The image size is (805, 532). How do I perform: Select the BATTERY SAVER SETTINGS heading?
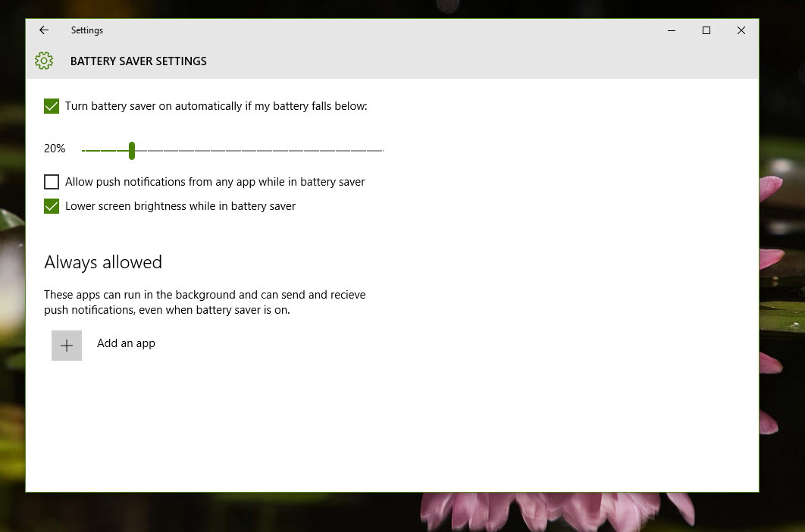[138, 61]
